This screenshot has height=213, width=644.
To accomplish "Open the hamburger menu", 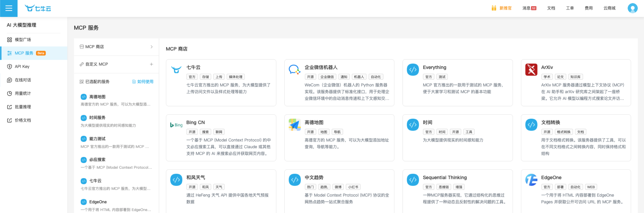I will [x=9, y=8].
